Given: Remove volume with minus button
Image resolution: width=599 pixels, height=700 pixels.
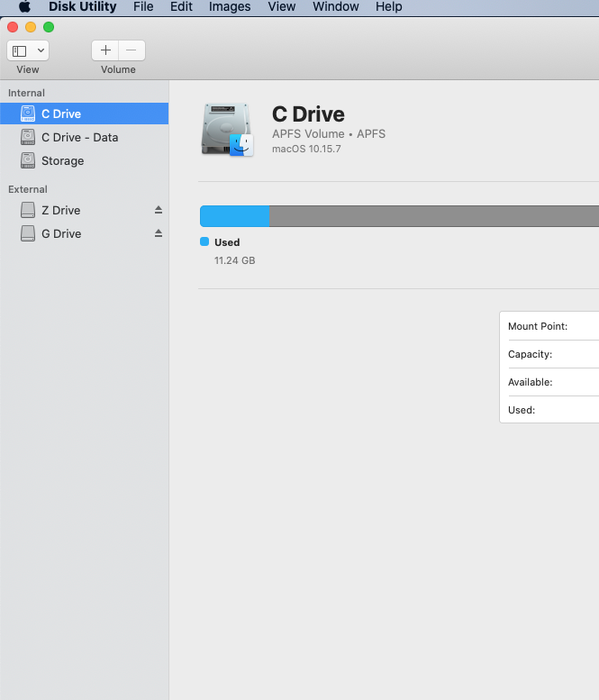Looking at the screenshot, I should pos(132,50).
